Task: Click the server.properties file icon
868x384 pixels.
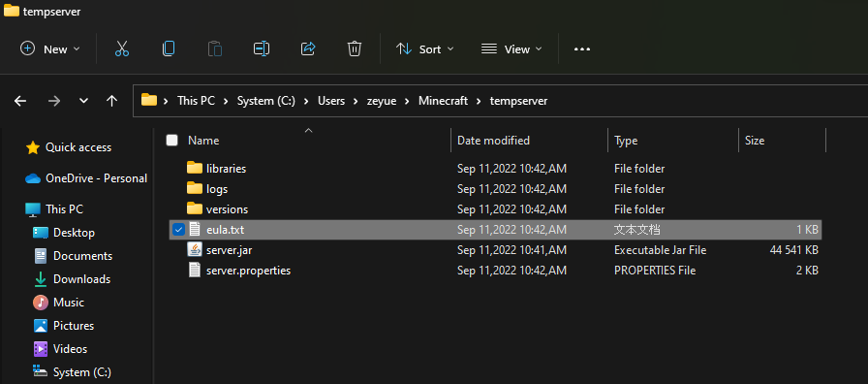Action: coord(195,271)
